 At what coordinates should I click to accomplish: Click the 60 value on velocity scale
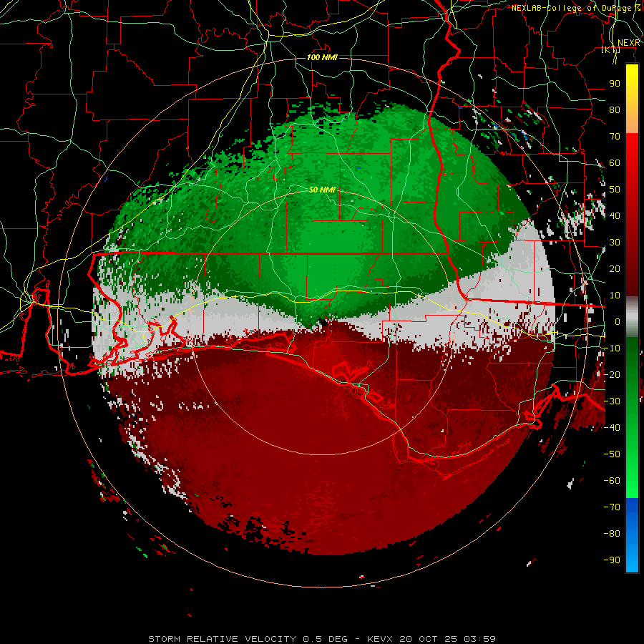(x=615, y=162)
